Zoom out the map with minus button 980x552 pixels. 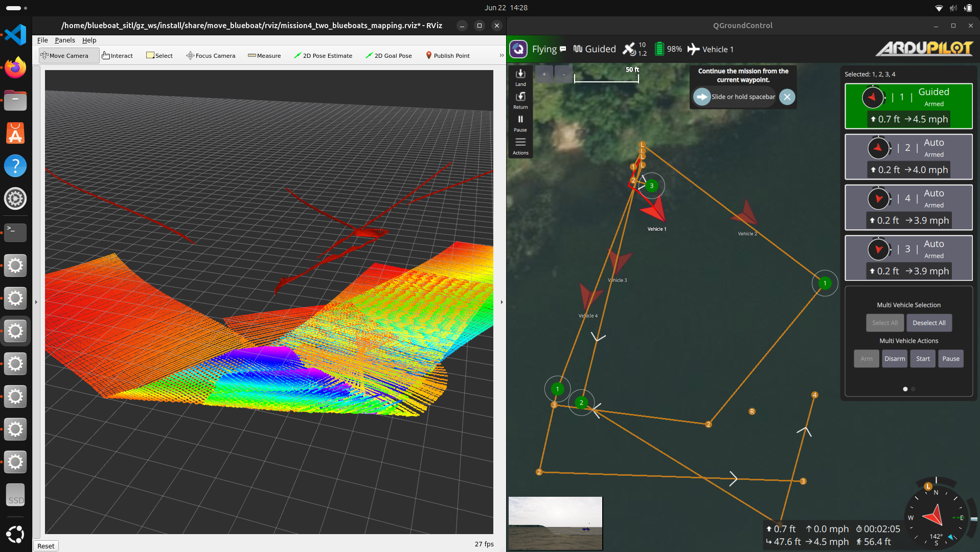click(563, 74)
